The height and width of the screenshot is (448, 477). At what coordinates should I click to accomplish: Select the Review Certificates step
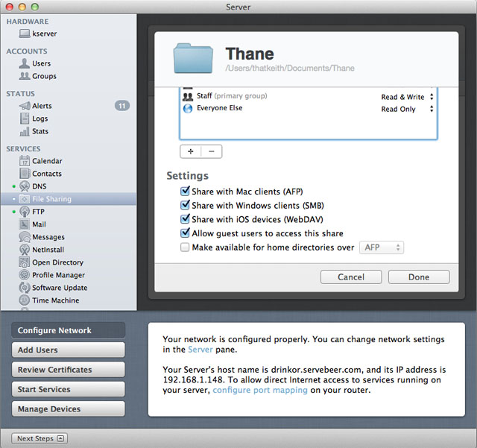tap(68, 370)
